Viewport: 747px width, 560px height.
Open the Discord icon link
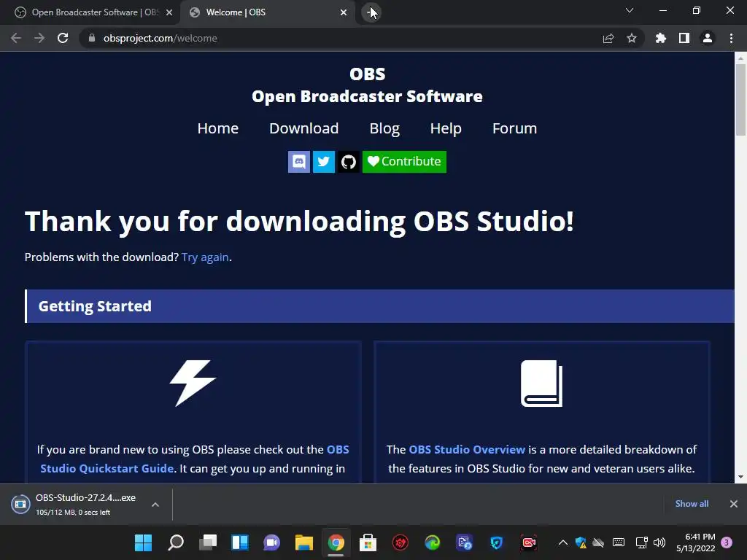pyautogui.click(x=298, y=162)
